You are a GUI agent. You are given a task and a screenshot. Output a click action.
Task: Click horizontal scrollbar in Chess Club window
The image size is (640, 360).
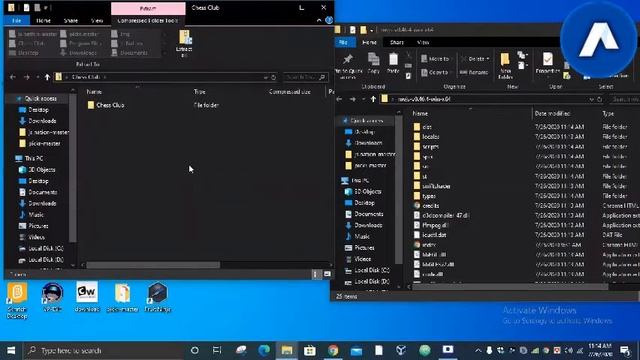tap(153, 265)
